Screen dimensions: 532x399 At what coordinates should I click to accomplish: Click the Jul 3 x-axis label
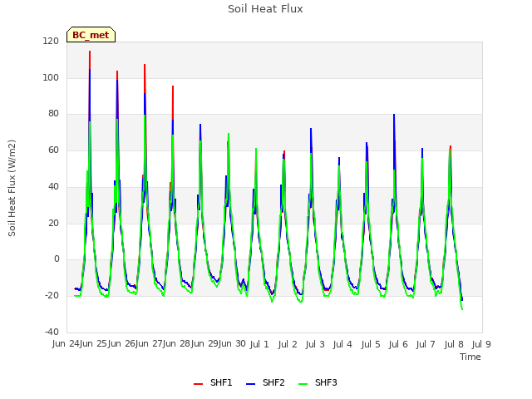[x=315, y=344]
